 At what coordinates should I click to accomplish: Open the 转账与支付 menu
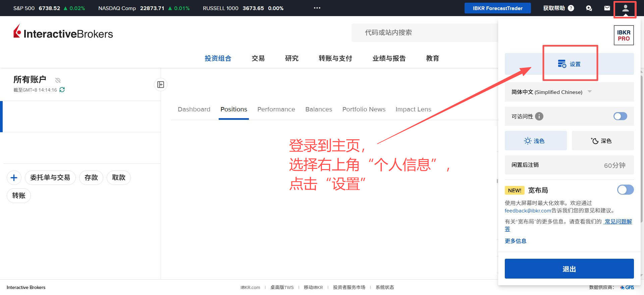click(x=335, y=58)
